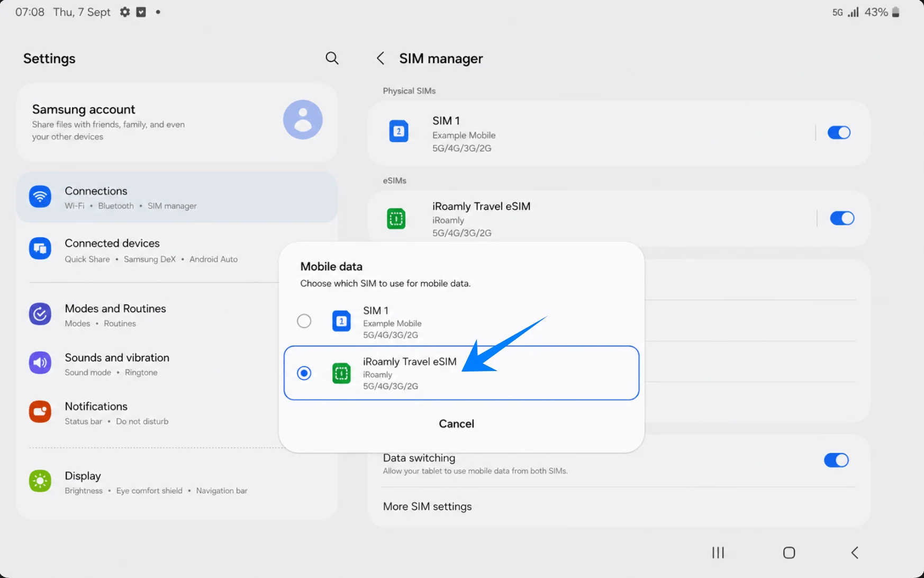Image resolution: width=924 pixels, height=578 pixels.
Task: Toggle the iRoamly Travel eSIM switch
Action: pos(842,218)
